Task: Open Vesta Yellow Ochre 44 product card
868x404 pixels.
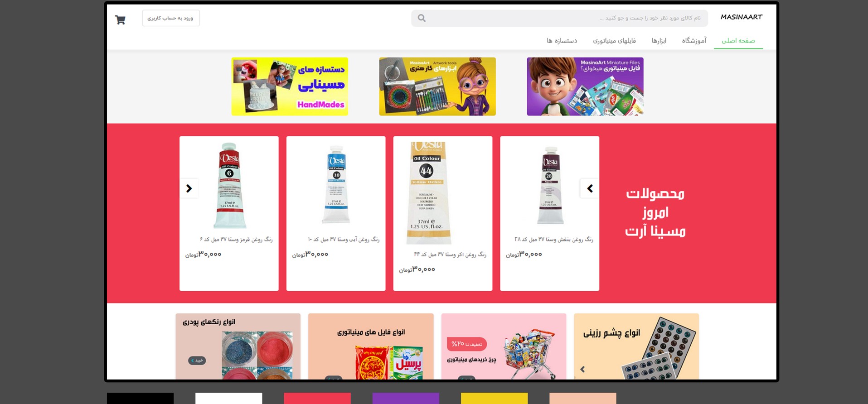Action: [x=443, y=213]
